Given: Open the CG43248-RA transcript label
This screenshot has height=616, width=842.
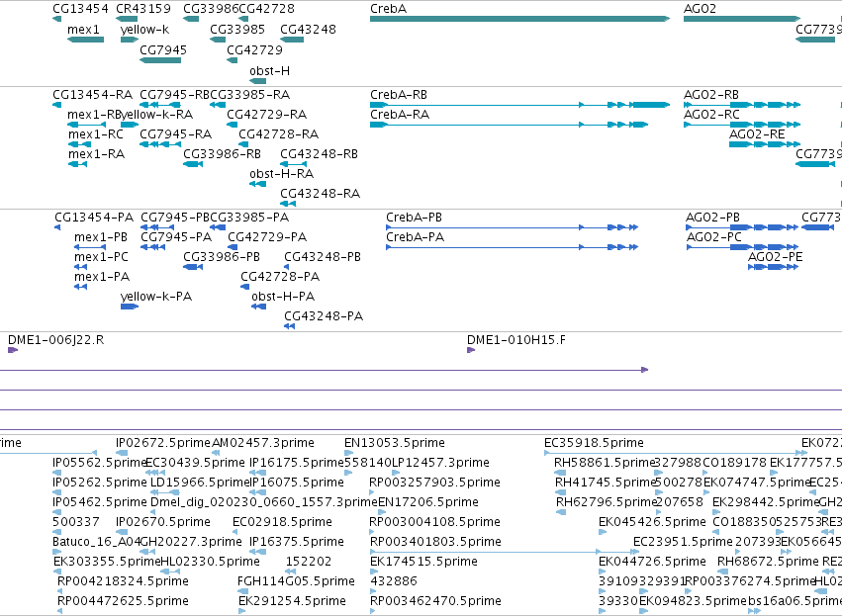Looking at the screenshot, I should click(x=320, y=194).
